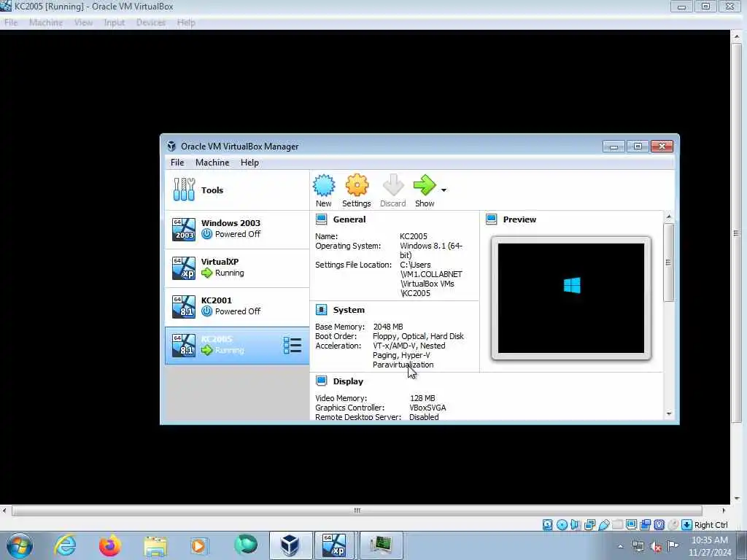
Task: Open Settings via the gear icon
Action: pyautogui.click(x=357, y=186)
